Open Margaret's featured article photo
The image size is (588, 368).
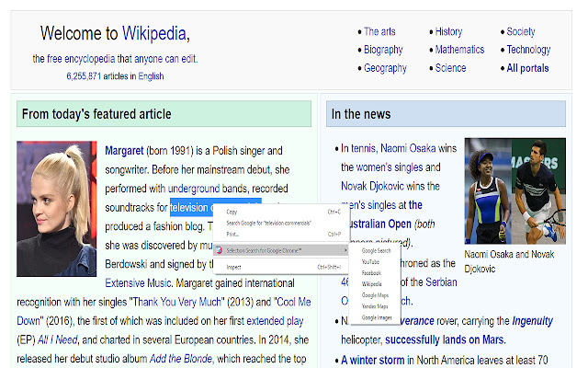point(57,209)
